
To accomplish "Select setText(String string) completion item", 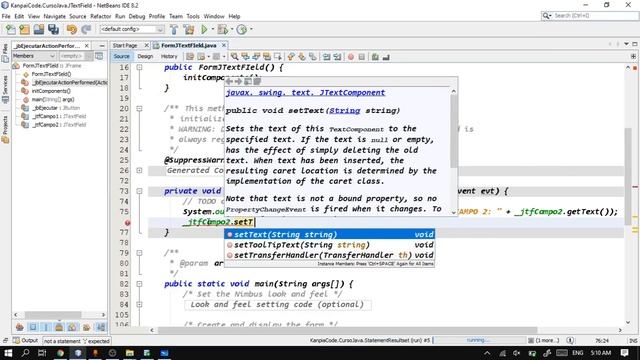I will coord(329,235).
